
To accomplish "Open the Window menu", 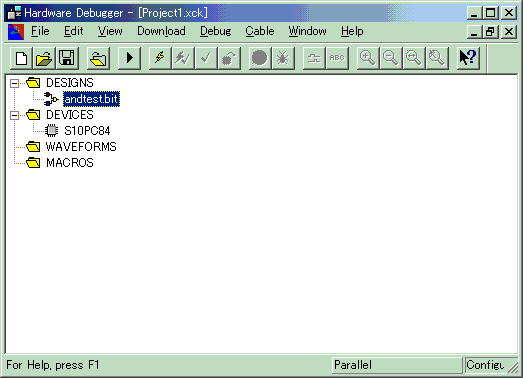I will coord(308,31).
